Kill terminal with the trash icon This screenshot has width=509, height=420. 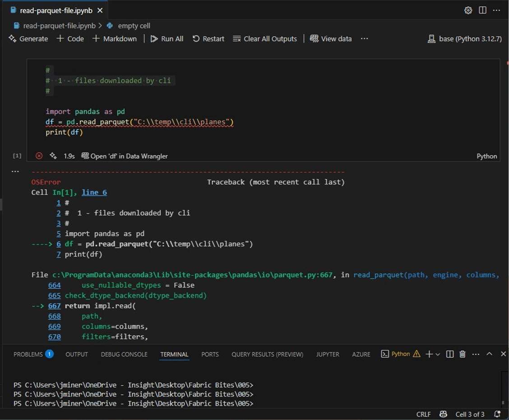pos(462,354)
